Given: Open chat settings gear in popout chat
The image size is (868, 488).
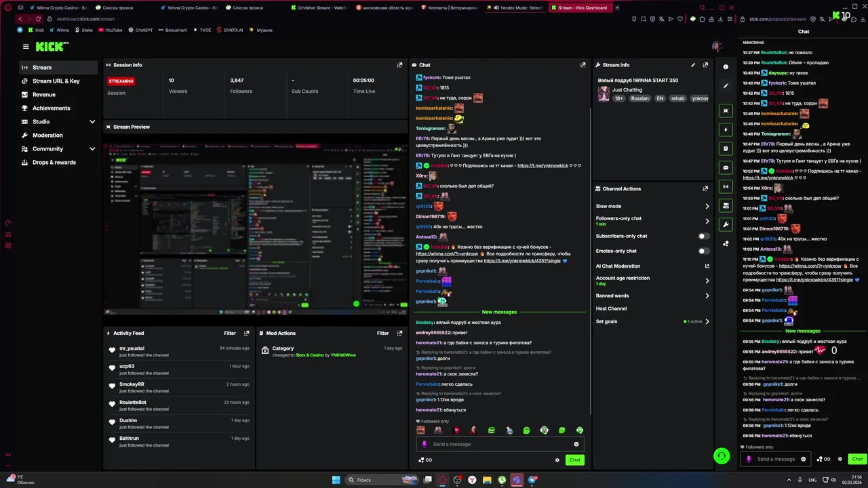Looking at the screenshot, I should pyautogui.click(x=840, y=459).
